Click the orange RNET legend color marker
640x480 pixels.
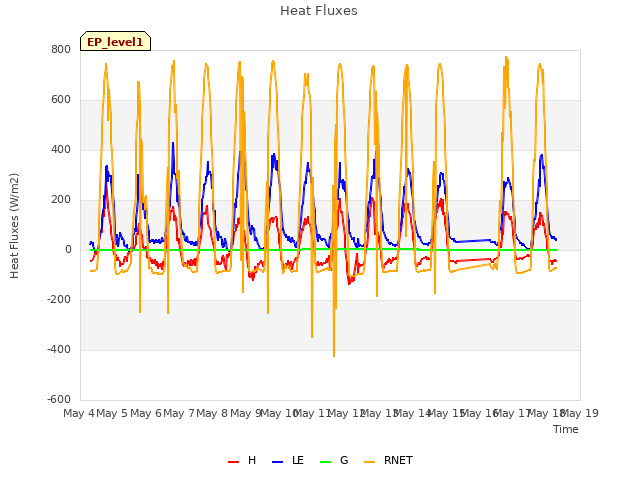[x=369, y=462]
